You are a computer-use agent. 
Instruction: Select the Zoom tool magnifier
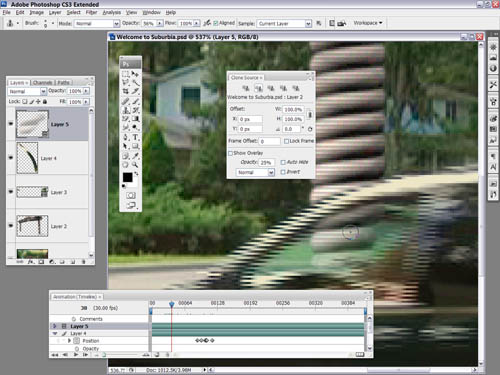pyautogui.click(x=135, y=165)
